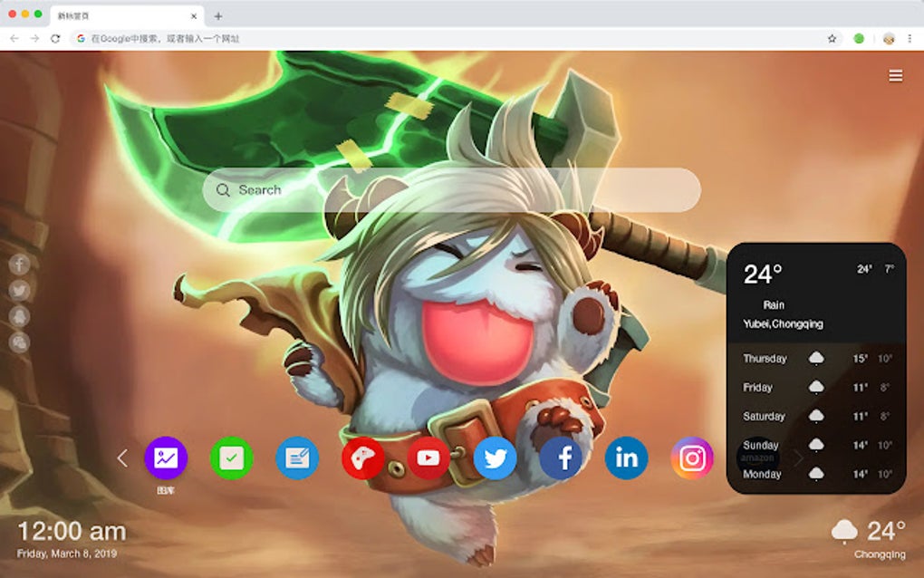Open Twitter from the left sidebar
Screen dimensions: 924x578
pyautogui.click(x=19, y=290)
